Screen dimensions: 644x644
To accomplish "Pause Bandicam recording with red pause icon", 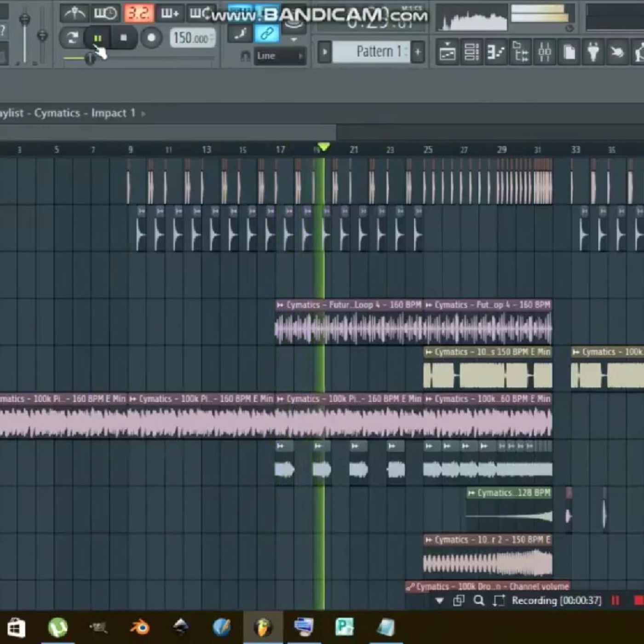I will tap(615, 600).
